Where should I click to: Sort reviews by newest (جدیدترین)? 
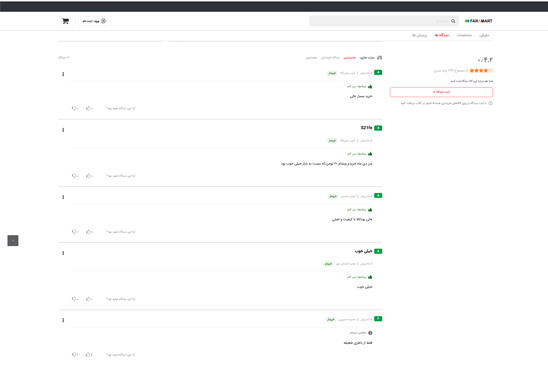coord(349,57)
